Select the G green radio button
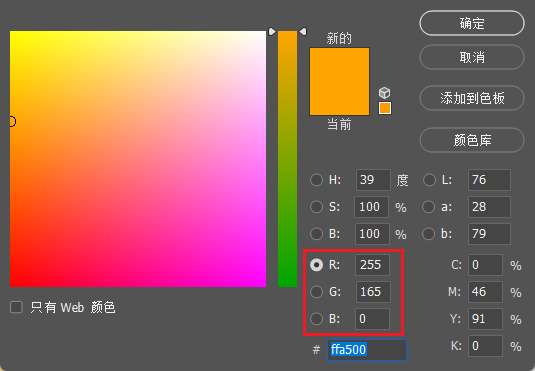This screenshot has width=535, height=371. coord(316,291)
